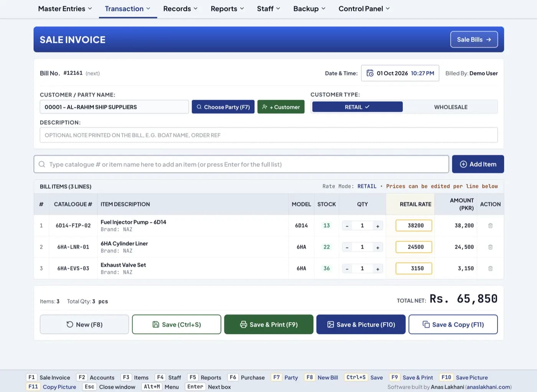Open the Backup dropdown
The height and width of the screenshot is (392, 537).
309,9
